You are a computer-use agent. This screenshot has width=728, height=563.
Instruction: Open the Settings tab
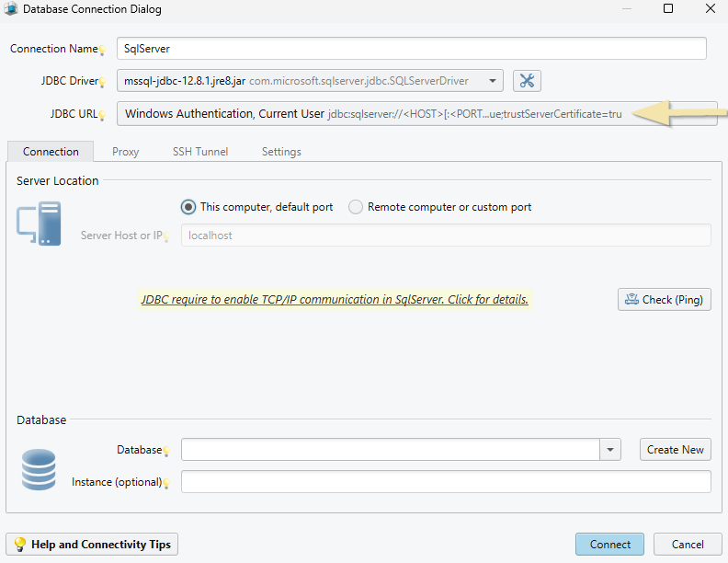[281, 152]
